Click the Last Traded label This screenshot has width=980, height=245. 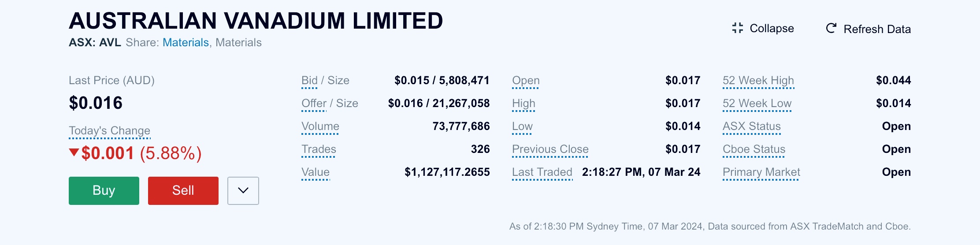pos(542,172)
